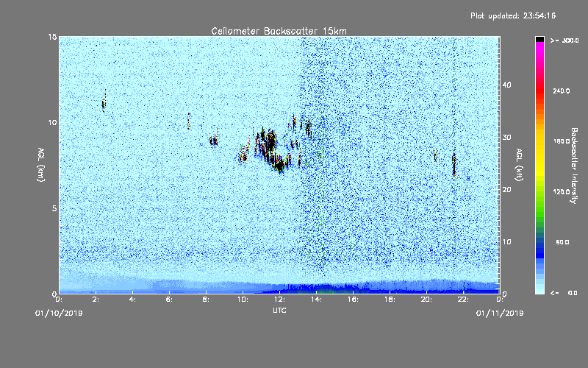Click the colorbar value 240.0
This screenshot has width=588, height=368.
point(562,91)
